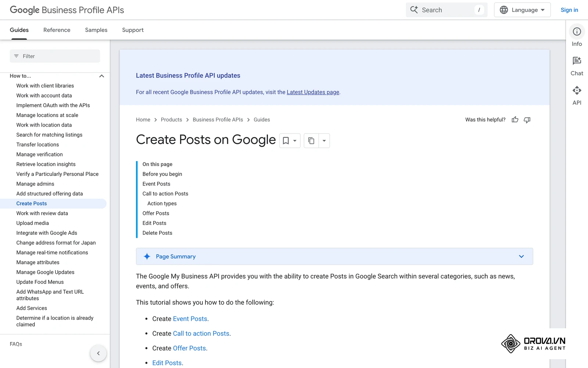Open the Info side panel icon
The image size is (588, 368).
pos(577,32)
